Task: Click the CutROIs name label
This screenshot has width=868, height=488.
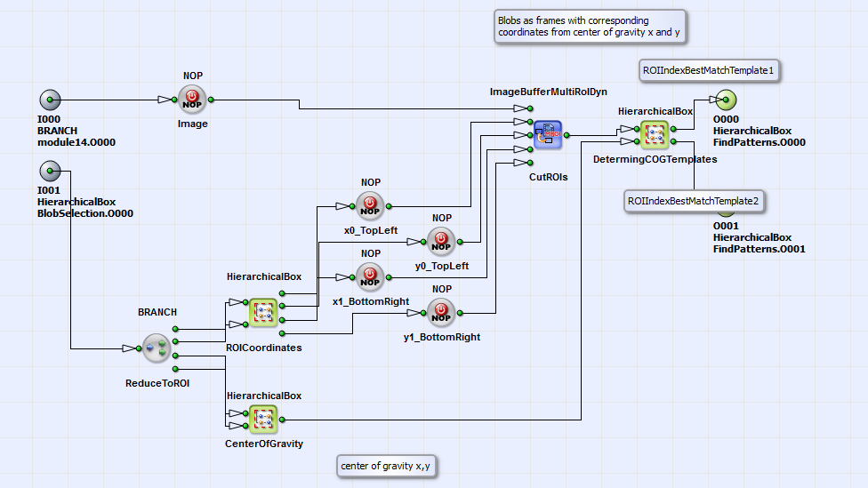Action: [x=548, y=177]
